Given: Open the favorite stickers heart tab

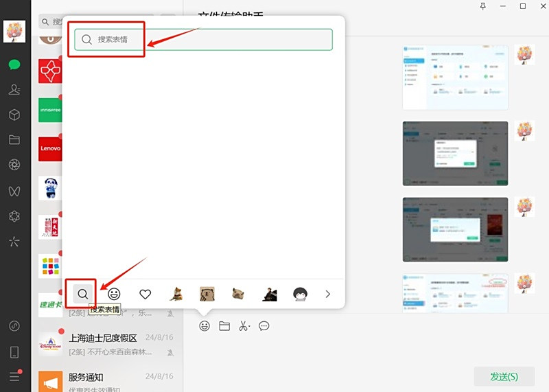Looking at the screenshot, I should tap(145, 294).
